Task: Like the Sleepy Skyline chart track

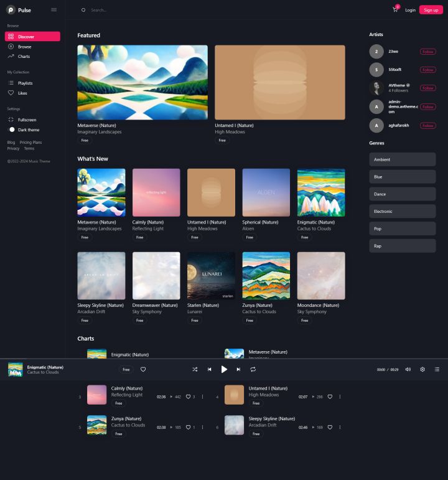Action: click(330, 427)
